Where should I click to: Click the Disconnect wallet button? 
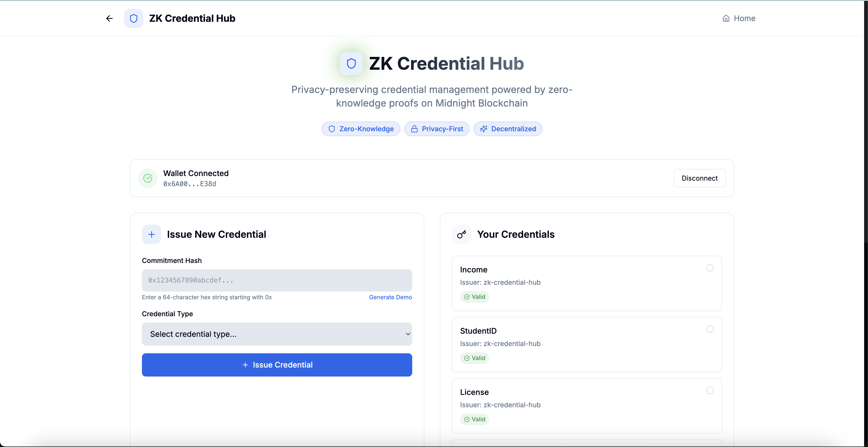pyautogui.click(x=699, y=178)
